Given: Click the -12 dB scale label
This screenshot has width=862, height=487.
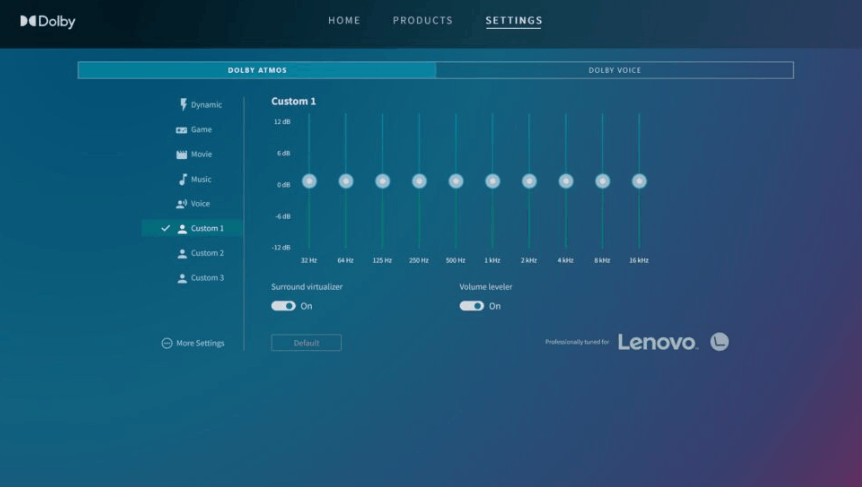Looking at the screenshot, I should (281, 247).
